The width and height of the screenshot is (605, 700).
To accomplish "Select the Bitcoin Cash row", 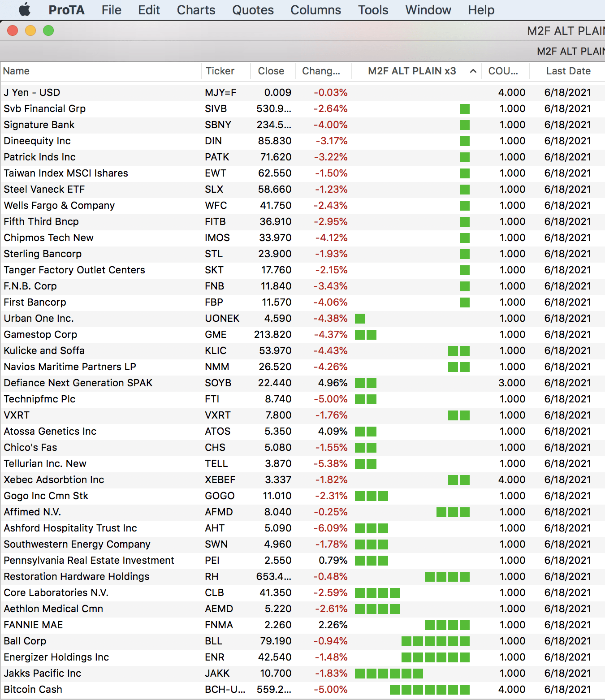I will click(302, 689).
